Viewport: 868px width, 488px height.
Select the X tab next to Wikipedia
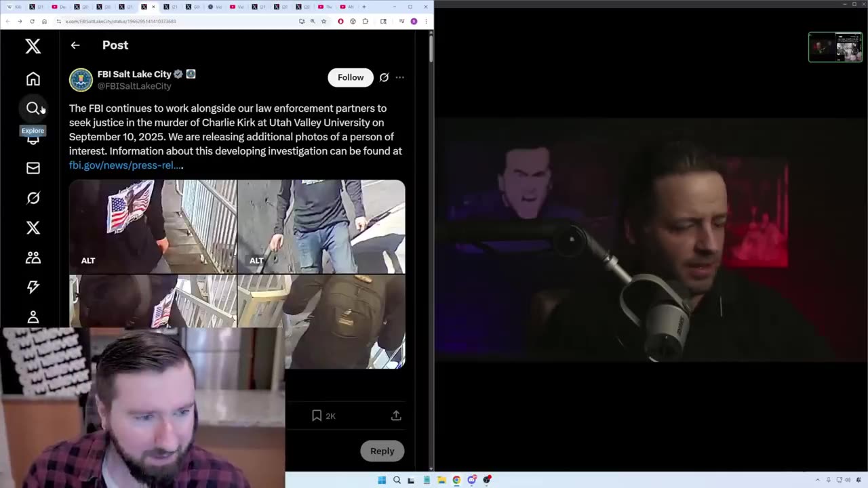pos(37,7)
